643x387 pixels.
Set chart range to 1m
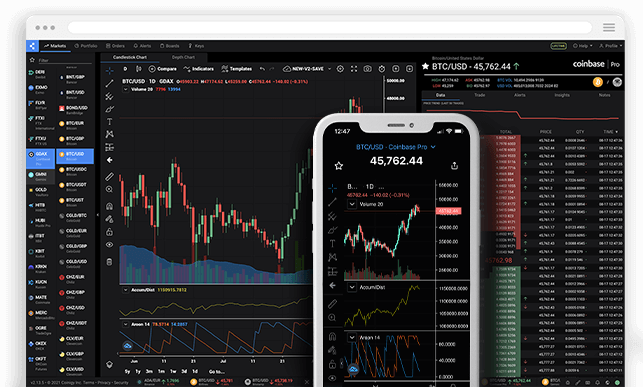click(161, 371)
